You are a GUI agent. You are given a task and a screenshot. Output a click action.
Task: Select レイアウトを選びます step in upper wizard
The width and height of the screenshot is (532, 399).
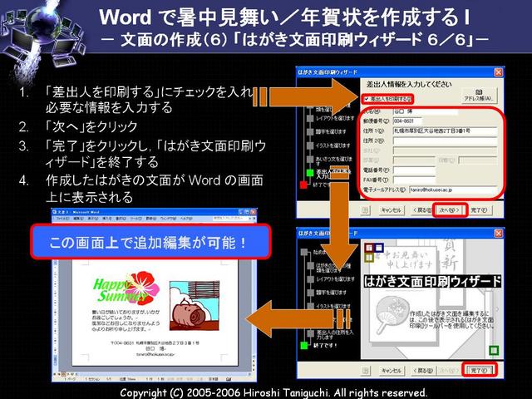pos(335,118)
